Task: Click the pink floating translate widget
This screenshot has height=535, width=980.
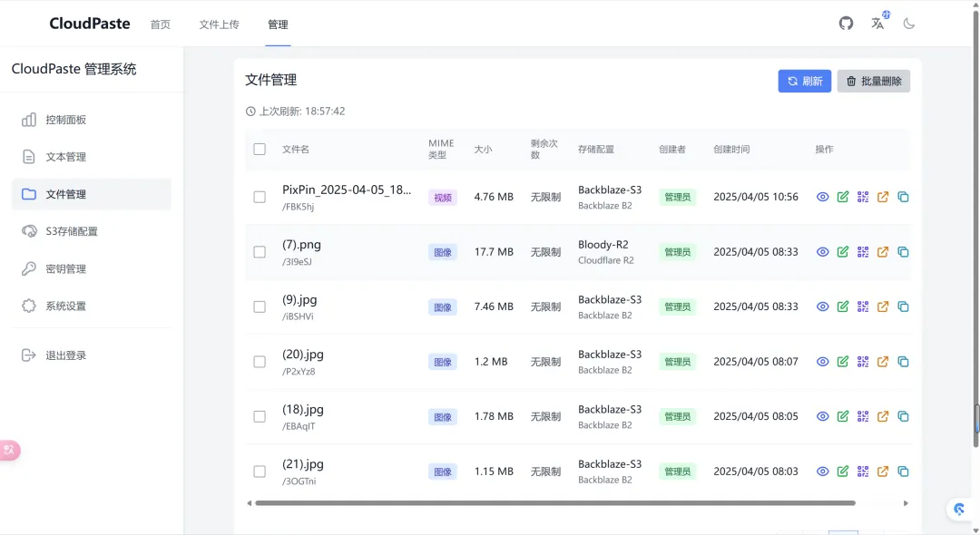Action: coord(9,450)
